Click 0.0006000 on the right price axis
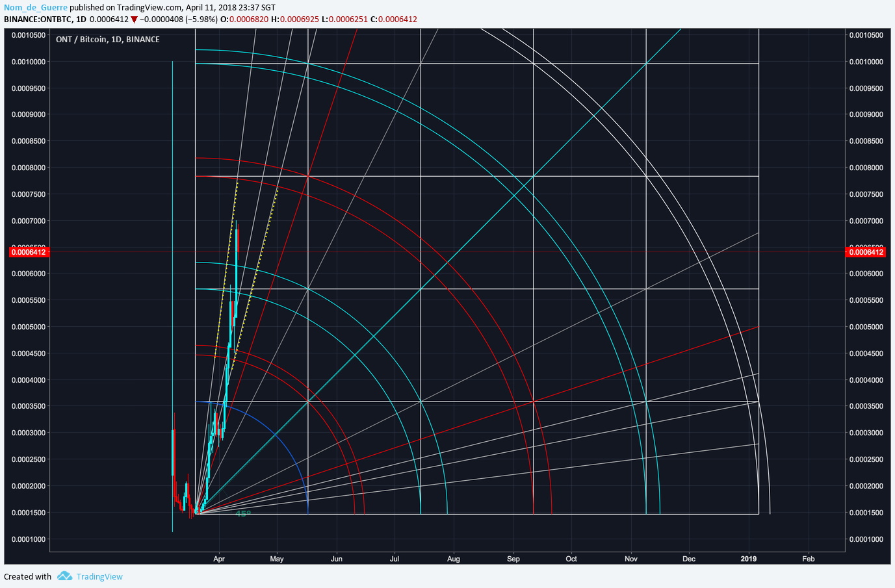Viewport: 895px width, 588px height. (866, 274)
